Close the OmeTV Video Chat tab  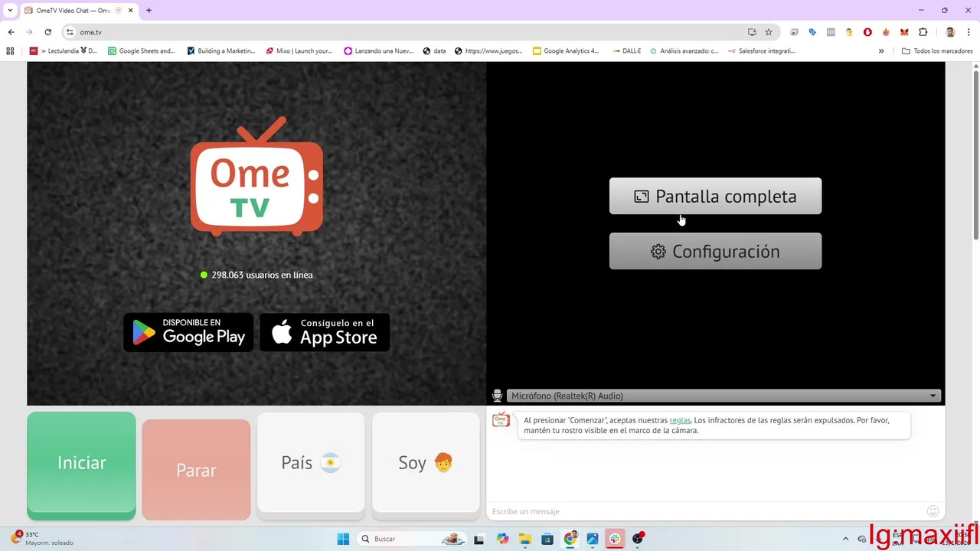coord(131,11)
